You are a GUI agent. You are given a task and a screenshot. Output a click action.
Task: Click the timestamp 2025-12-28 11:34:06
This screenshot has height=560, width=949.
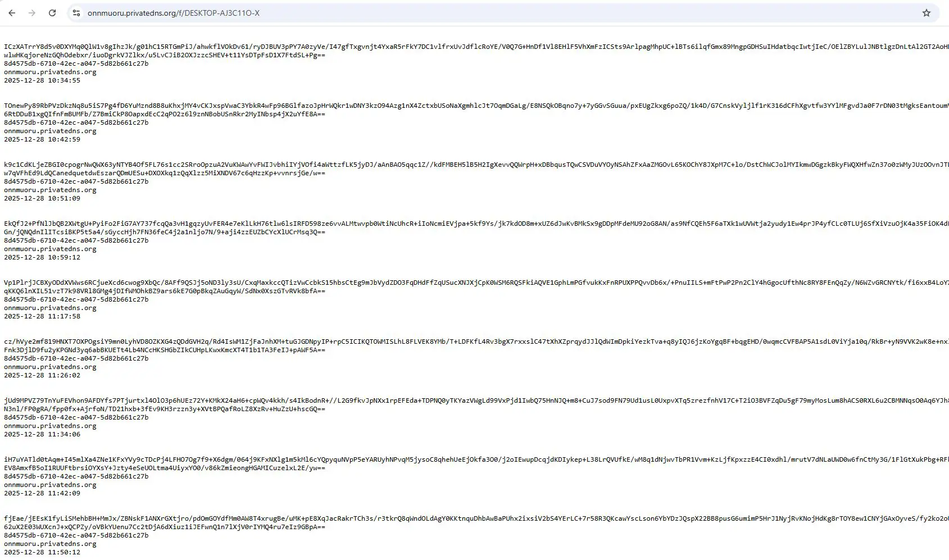tap(42, 434)
